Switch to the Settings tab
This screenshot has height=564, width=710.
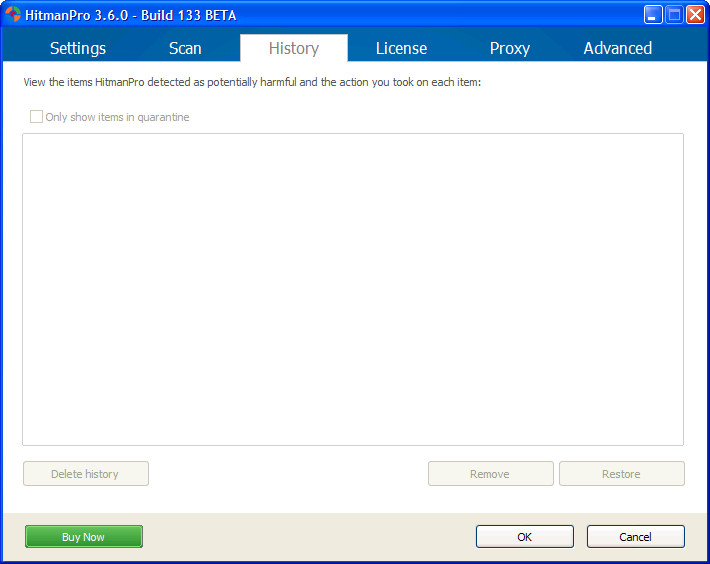[78, 48]
